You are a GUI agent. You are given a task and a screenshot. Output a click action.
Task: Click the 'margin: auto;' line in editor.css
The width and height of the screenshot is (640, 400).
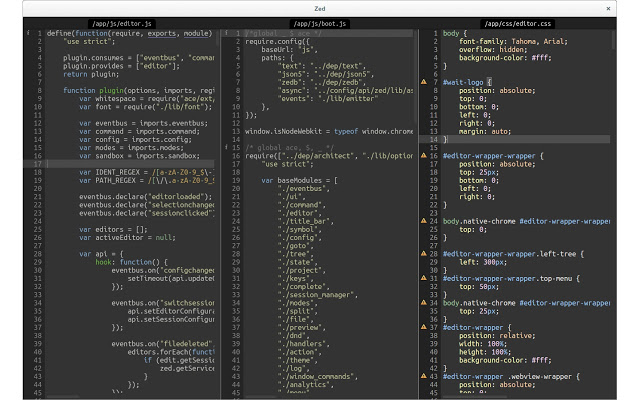point(485,131)
